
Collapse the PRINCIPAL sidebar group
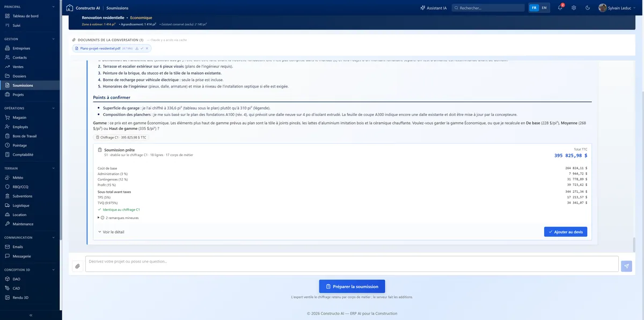tap(53, 6)
